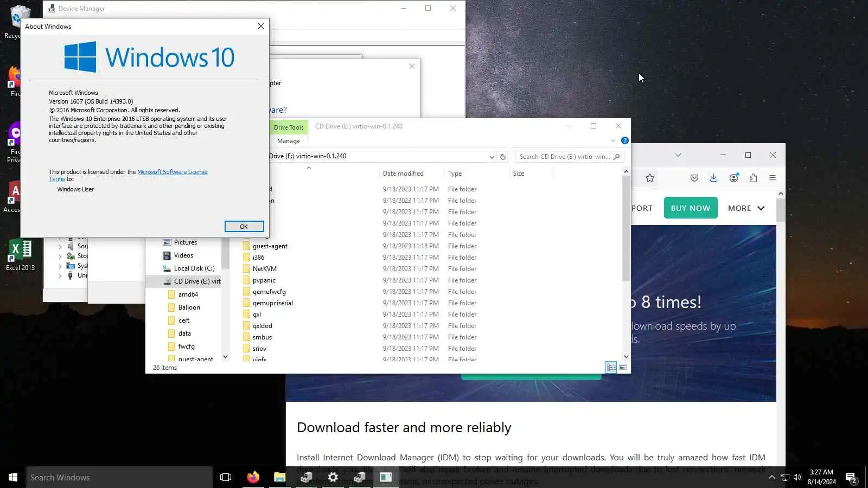The image size is (868, 488).
Task: Open Firefox from the taskbar
Action: 253,477
